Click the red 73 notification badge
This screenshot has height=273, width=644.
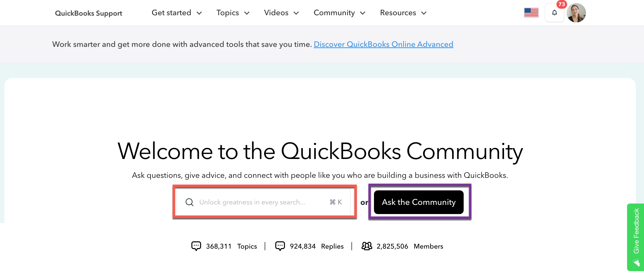coord(562,4)
